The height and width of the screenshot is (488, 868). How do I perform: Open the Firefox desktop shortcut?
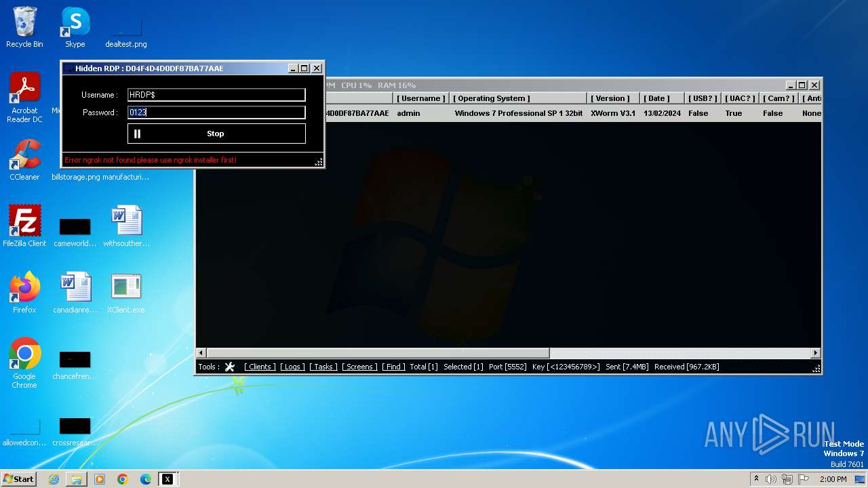click(24, 293)
